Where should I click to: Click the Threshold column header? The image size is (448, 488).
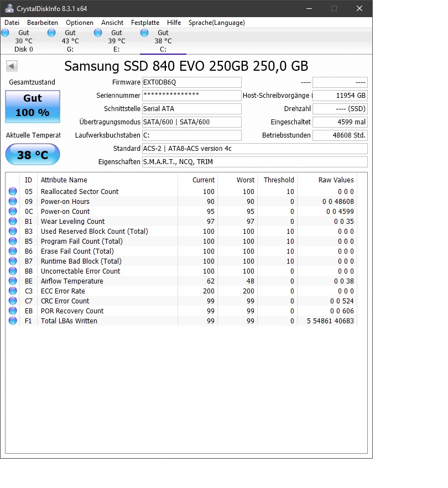click(x=277, y=180)
